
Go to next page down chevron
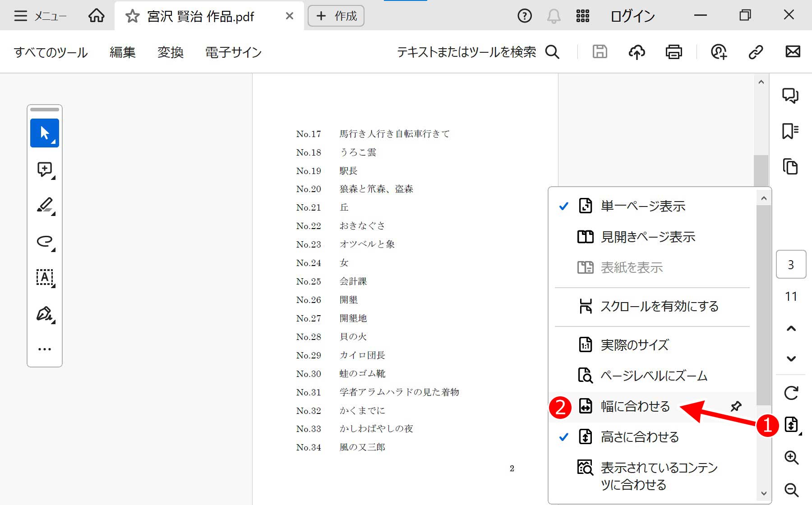(x=791, y=358)
